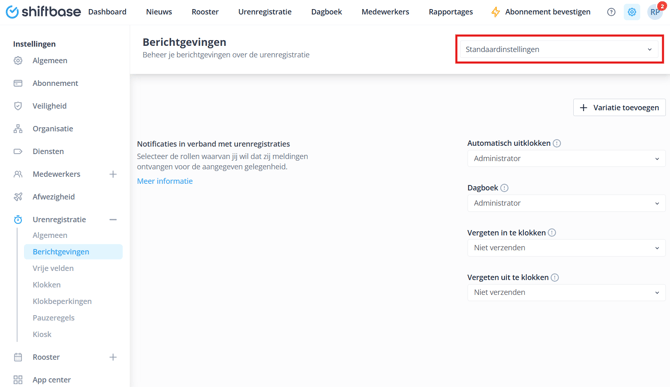
Task: Show info for Vergeten in te klokken
Action: click(552, 233)
